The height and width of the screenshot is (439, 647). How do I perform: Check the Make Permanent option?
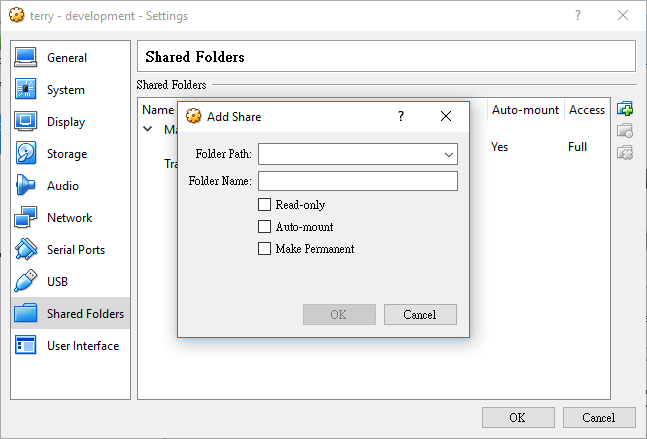click(264, 248)
